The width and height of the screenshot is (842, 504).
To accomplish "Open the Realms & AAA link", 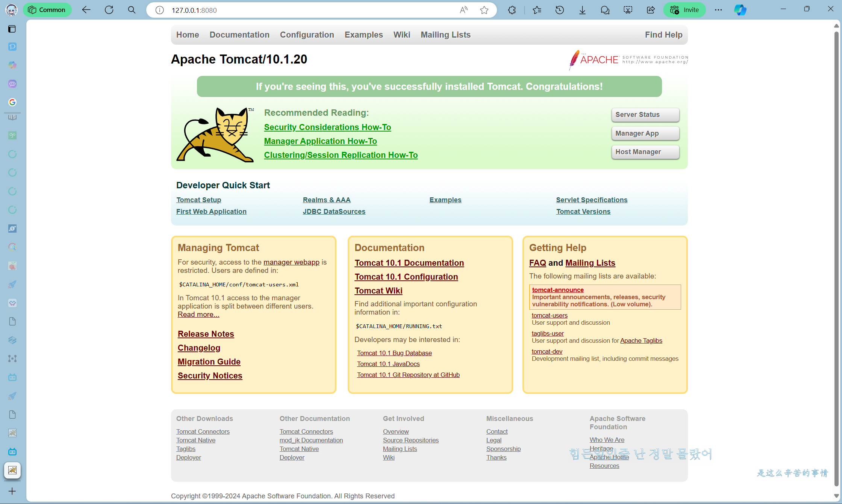I will (327, 200).
